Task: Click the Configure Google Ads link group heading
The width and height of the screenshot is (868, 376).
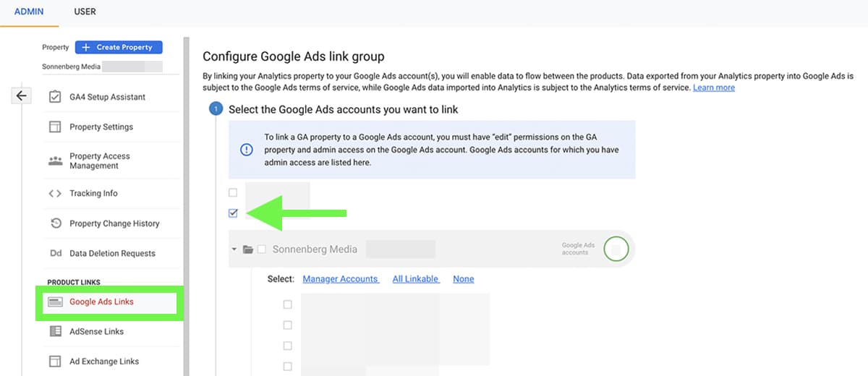Action: coord(294,56)
